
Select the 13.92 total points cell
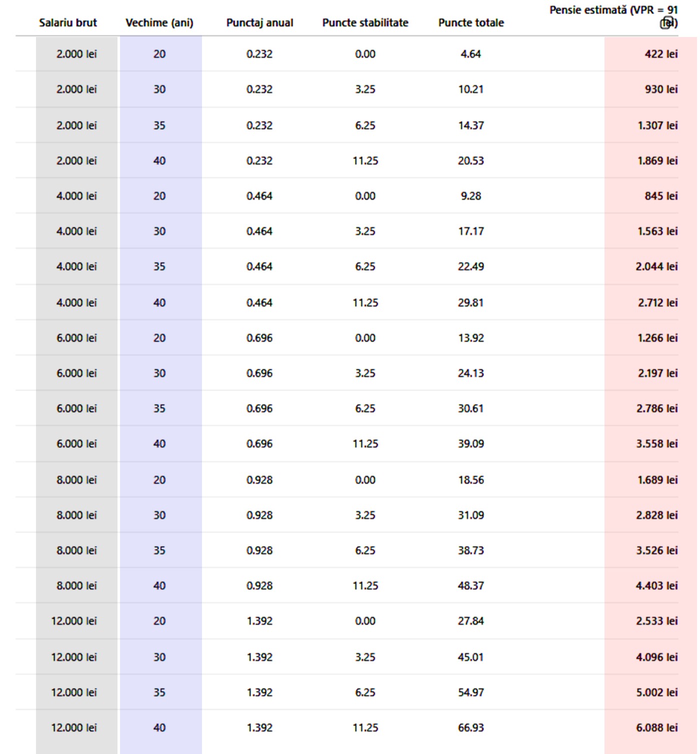471,338
